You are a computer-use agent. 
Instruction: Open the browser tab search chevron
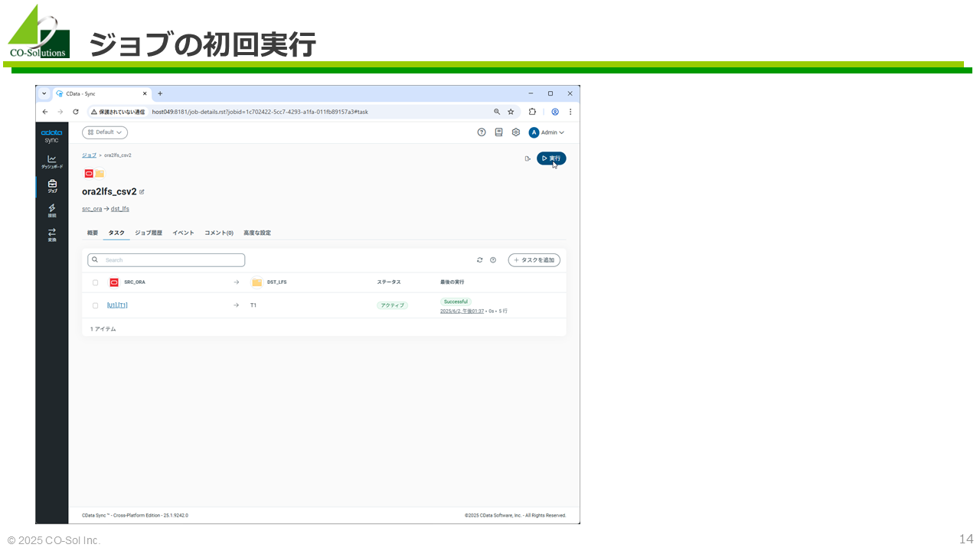[x=44, y=93]
